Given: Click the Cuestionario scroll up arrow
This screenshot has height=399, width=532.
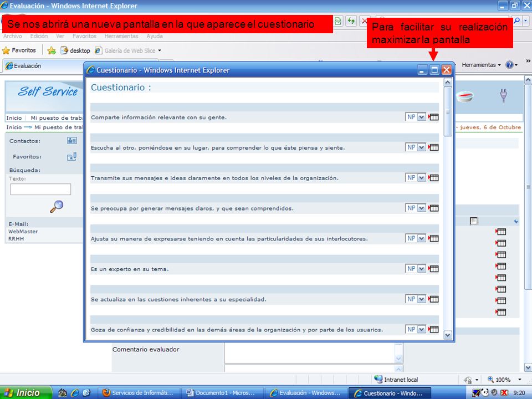Looking at the screenshot, I should (448, 83).
